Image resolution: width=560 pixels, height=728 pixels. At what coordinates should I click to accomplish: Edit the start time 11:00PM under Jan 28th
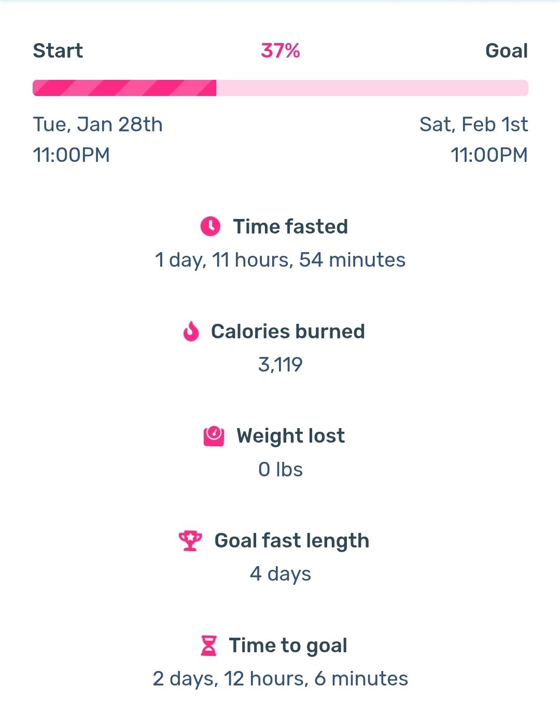pyautogui.click(x=72, y=155)
